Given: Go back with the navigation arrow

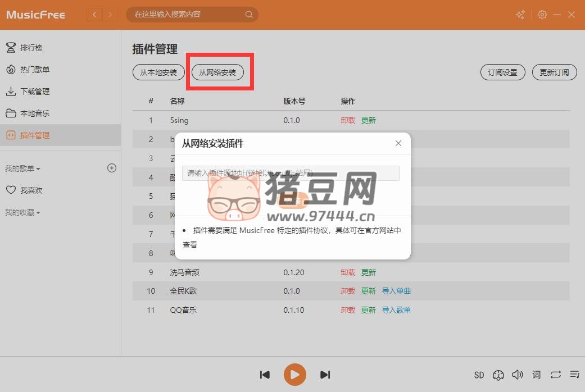Looking at the screenshot, I should click(94, 15).
